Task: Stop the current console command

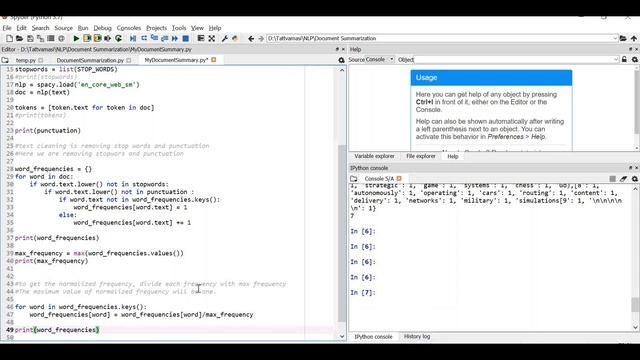Action: [x=613, y=179]
